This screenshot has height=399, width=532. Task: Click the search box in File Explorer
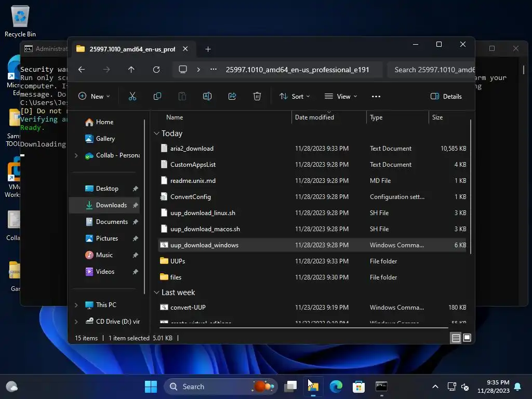coord(431,70)
